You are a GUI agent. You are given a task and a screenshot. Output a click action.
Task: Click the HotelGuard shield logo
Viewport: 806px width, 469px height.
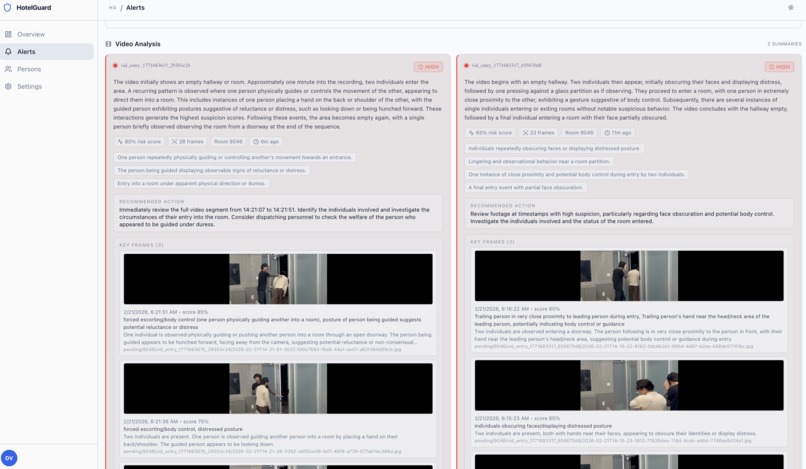click(7, 8)
